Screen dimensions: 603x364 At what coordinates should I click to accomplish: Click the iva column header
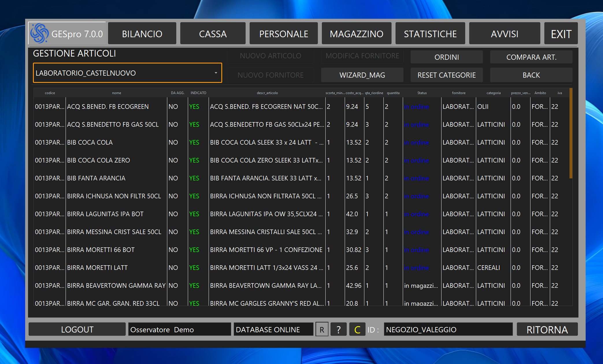(x=560, y=93)
